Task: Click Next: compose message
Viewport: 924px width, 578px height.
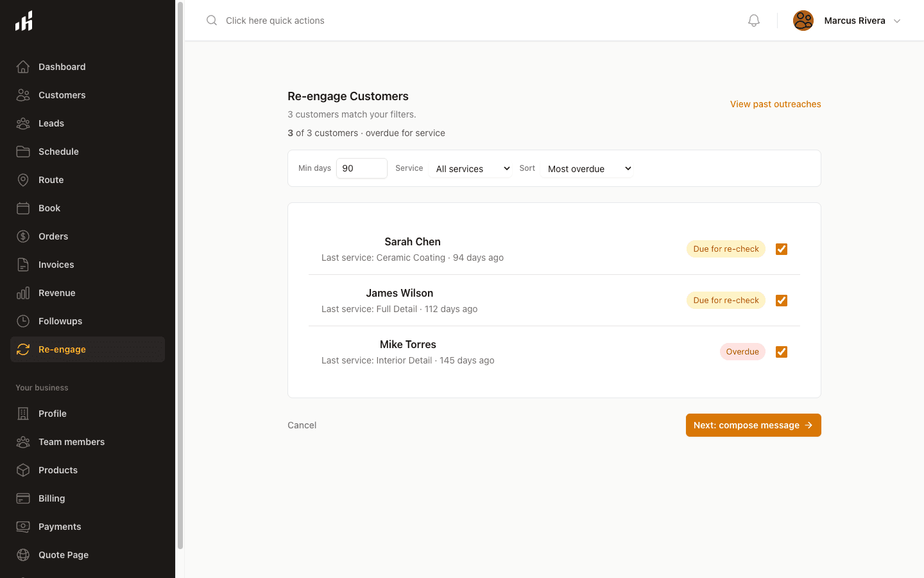Action: coord(753,425)
